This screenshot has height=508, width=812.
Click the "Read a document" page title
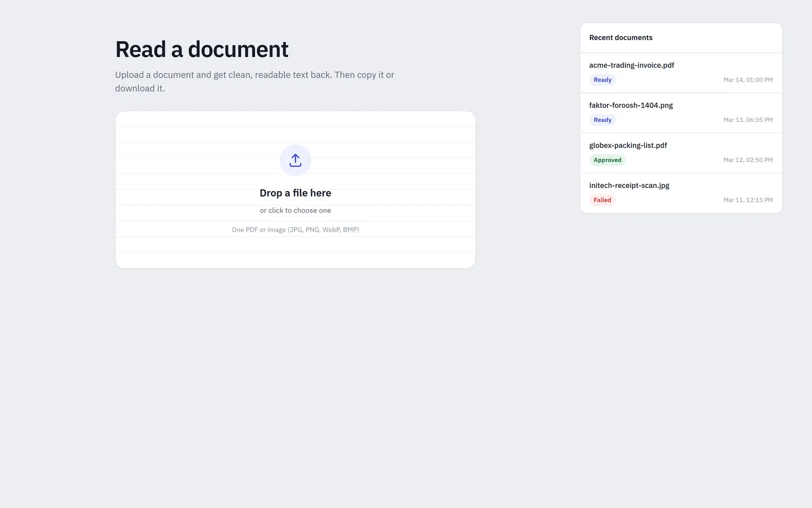201,49
